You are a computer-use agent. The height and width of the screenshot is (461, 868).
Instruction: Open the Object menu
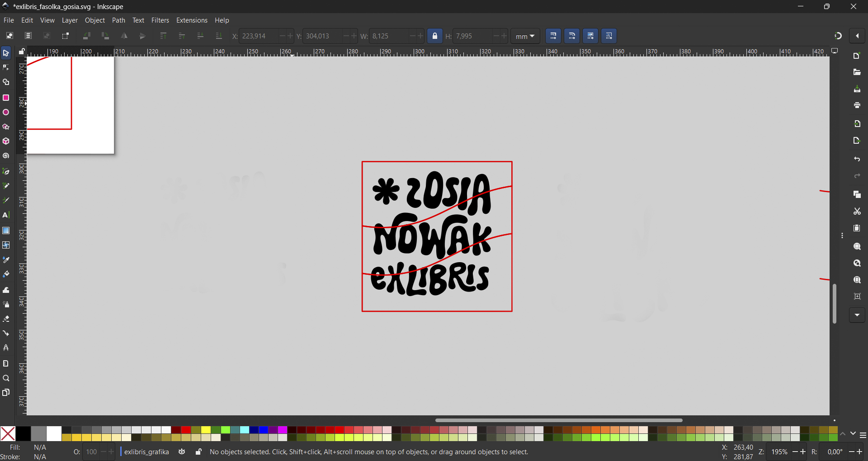pyautogui.click(x=95, y=20)
